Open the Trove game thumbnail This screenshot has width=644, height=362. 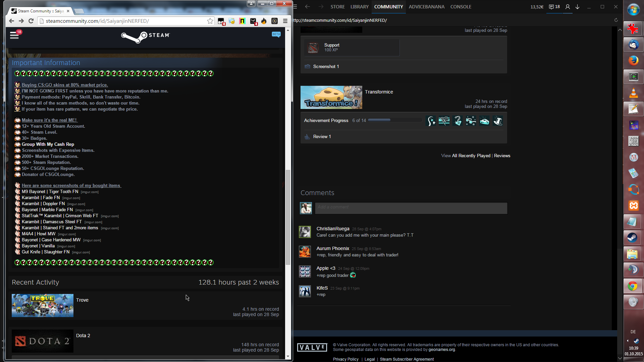point(43,305)
